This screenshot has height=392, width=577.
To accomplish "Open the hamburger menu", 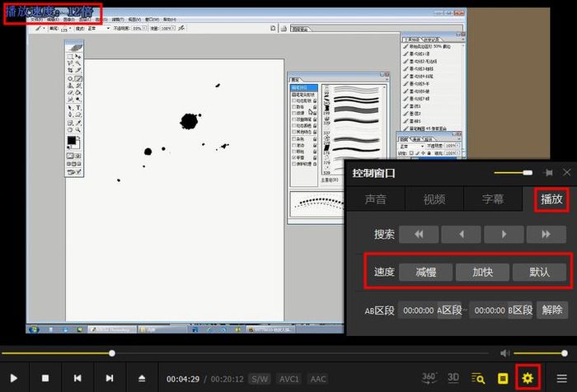I will (561, 378).
